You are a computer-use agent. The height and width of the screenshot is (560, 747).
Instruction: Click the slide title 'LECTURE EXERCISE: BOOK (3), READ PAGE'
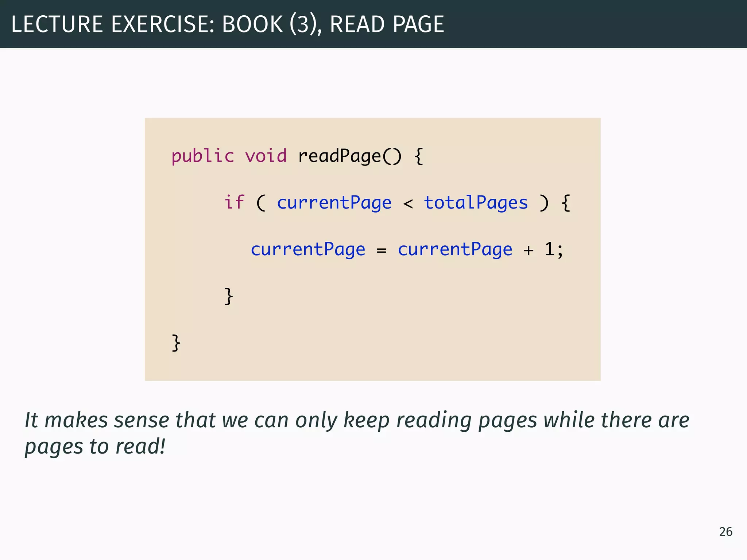click(228, 24)
